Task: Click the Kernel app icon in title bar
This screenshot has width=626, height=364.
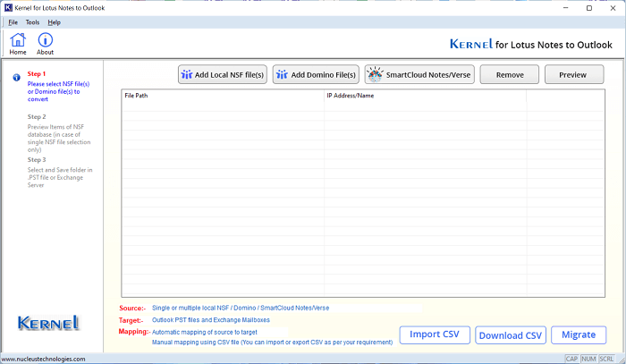Action: click(8, 7)
